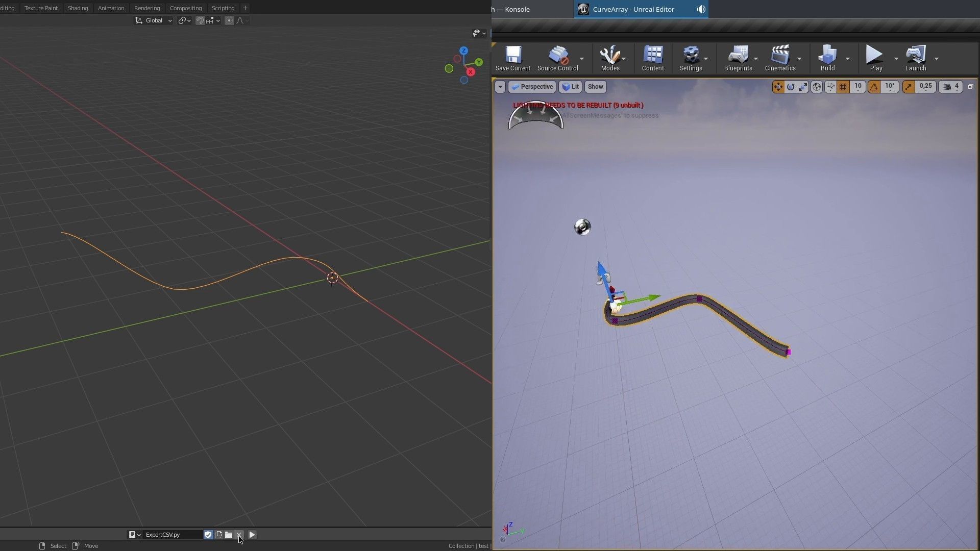
Task: Select the surface snapping magnet icon
Action: 200,20
